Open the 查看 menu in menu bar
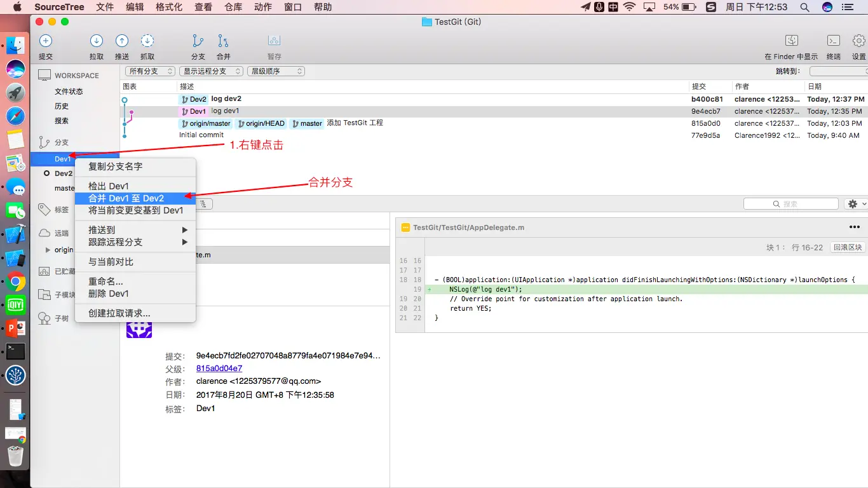 [x=203, y=7]
